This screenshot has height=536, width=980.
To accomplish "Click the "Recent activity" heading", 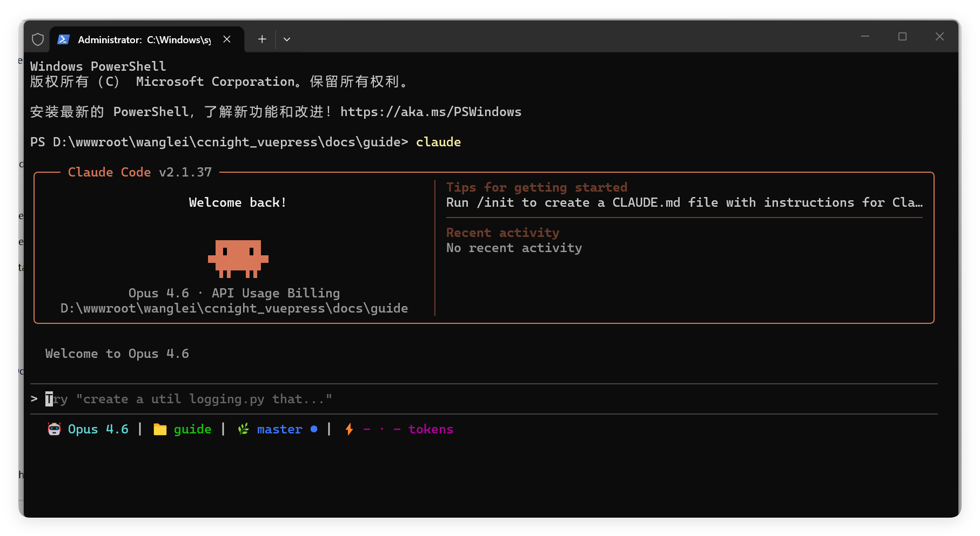I will [503, 233].
